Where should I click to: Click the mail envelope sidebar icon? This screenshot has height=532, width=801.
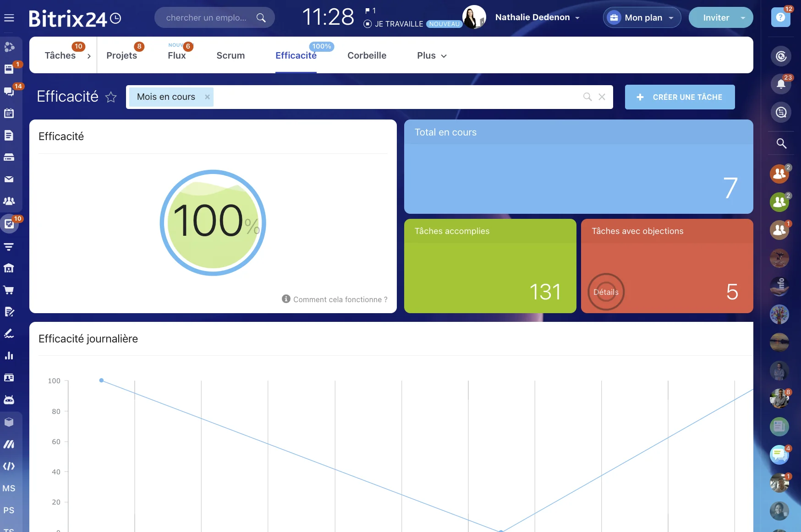pos(9,179)
